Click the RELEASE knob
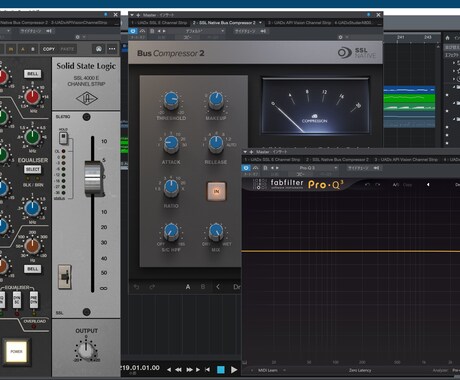 tap(216, 144)
